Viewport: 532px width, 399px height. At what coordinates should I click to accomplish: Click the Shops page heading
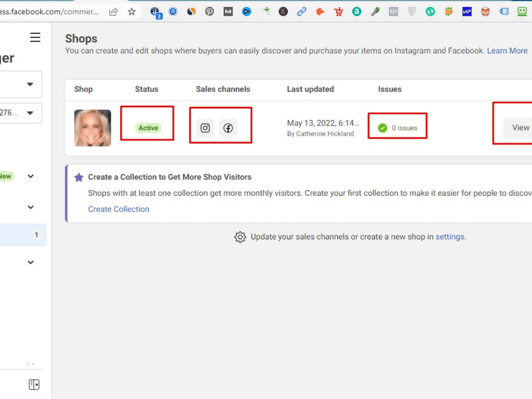[81, 39]
